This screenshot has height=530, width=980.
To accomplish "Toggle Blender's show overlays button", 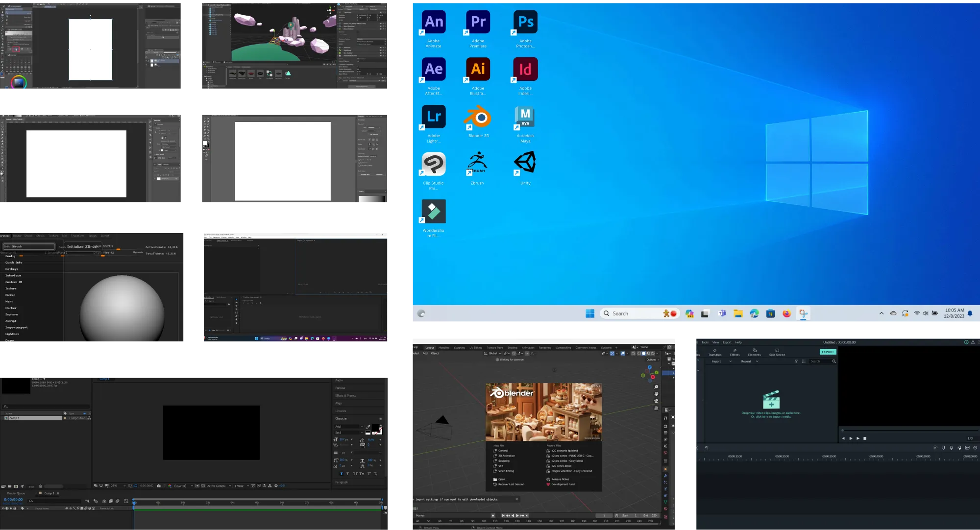I will tap(623, 353).
